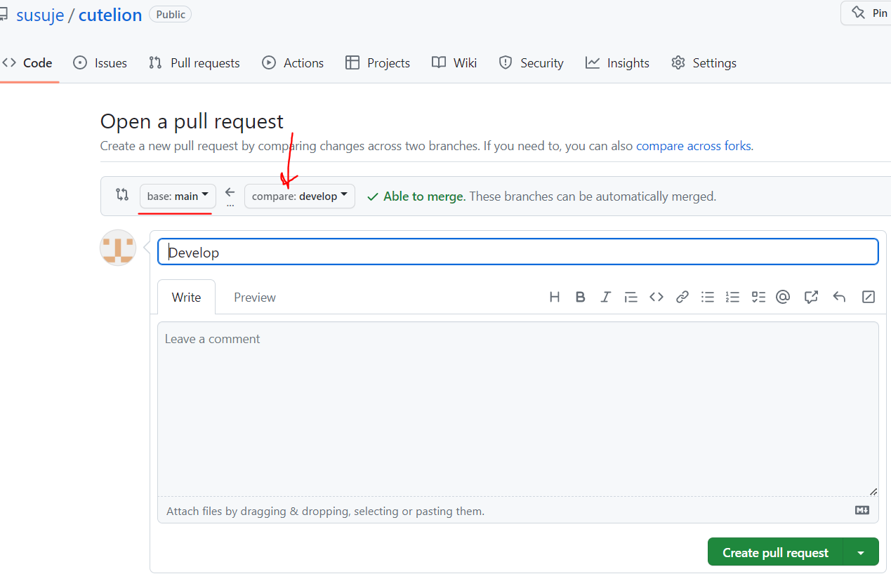Open the Insights tab
The image size is (891, 588).
[618, 62]
